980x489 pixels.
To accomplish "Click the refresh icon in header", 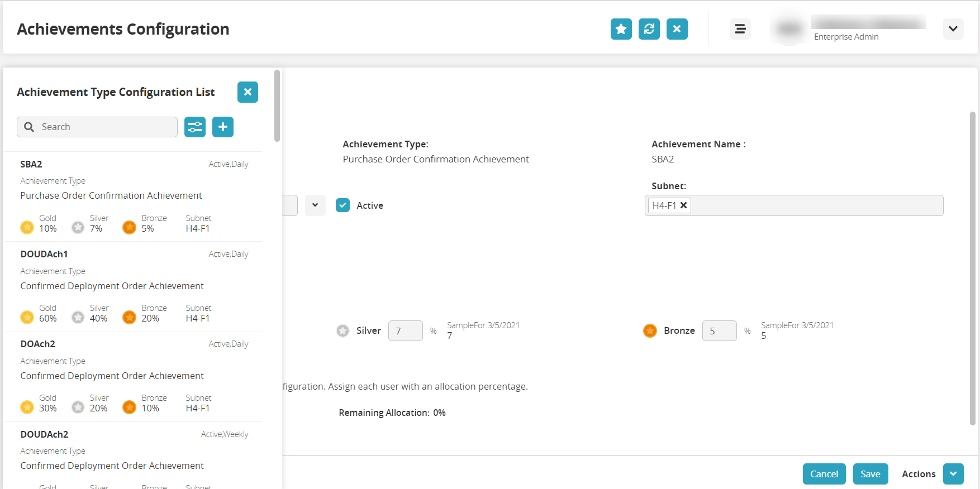I will click(649, 29).
